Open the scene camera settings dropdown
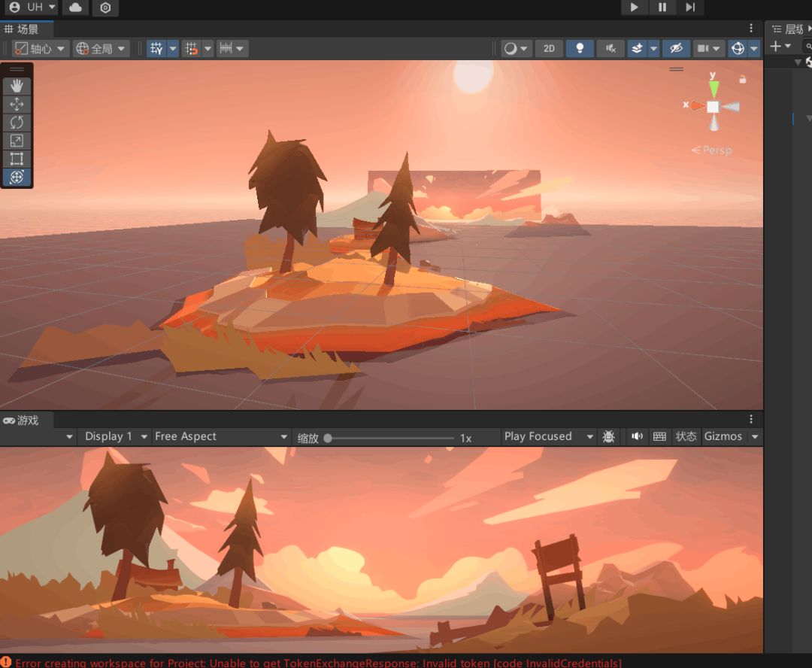The height and width of the screenshot is (668, 812). pyautogui.click(x=708, y=49)
